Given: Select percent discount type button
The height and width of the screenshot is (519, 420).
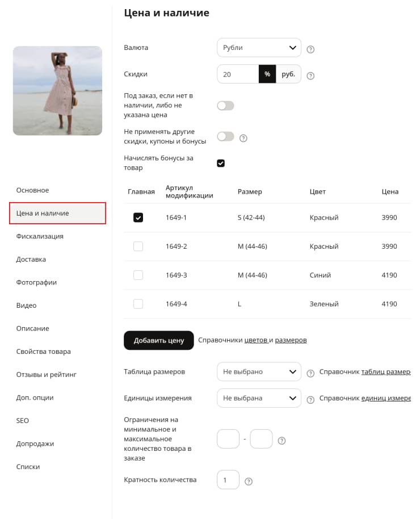Looking at the screenshot, I should coord(267,74).
